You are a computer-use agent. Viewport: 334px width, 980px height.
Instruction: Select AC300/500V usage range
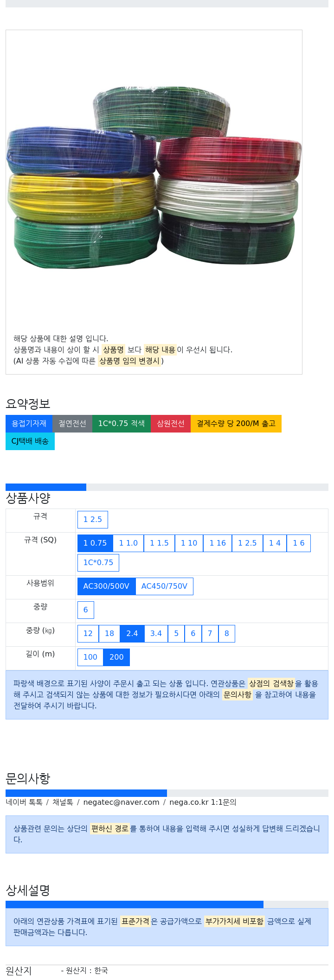[x=106, y=586]
